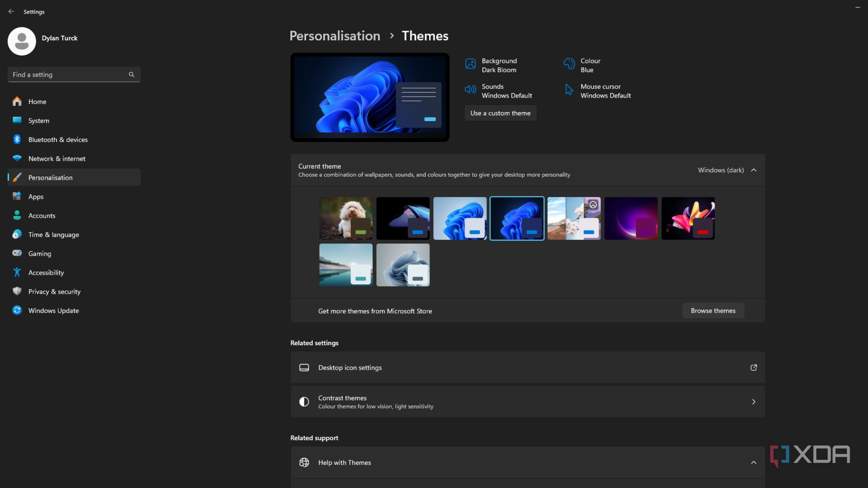Click the Find a setting search box

coord(74,75)
